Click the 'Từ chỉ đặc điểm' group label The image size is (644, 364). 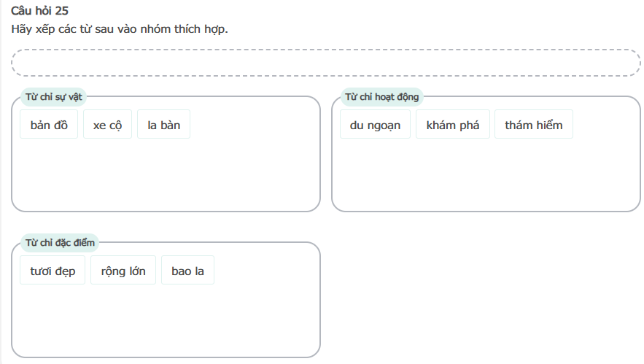[x=60, y=242]
